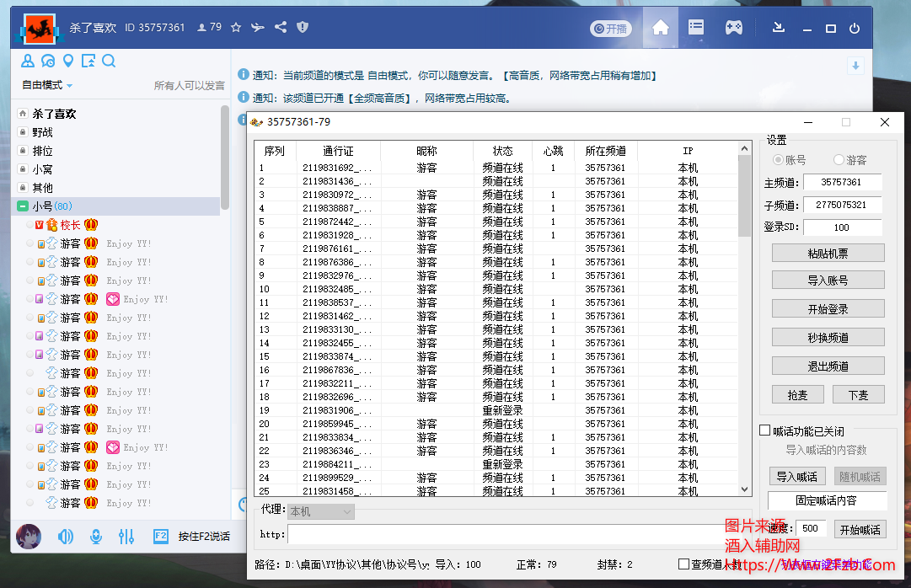
Task: Click the location pin icon in toolbar
Action: click(68, 61)
